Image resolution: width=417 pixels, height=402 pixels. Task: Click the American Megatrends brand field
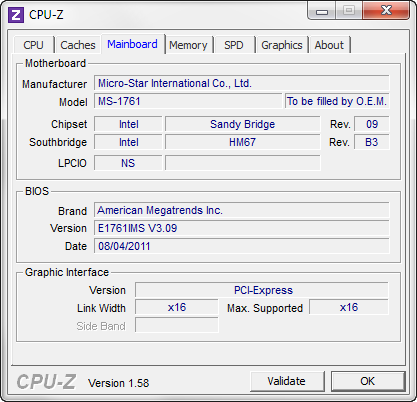click(242, 210)
